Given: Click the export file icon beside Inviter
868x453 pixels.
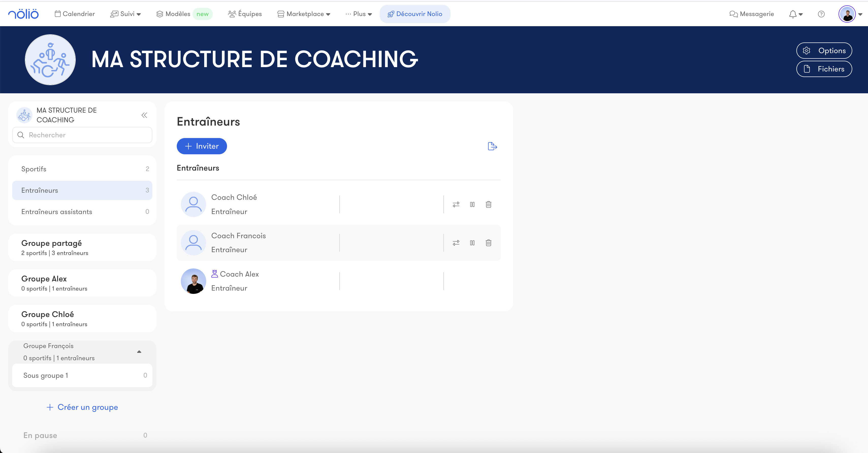Looking at the screenshot, I should [x=492, y=146].
